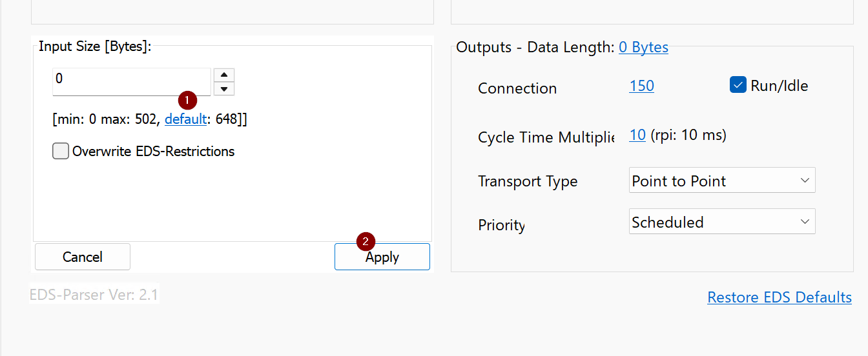Click the Connection value 150 link

641,86
